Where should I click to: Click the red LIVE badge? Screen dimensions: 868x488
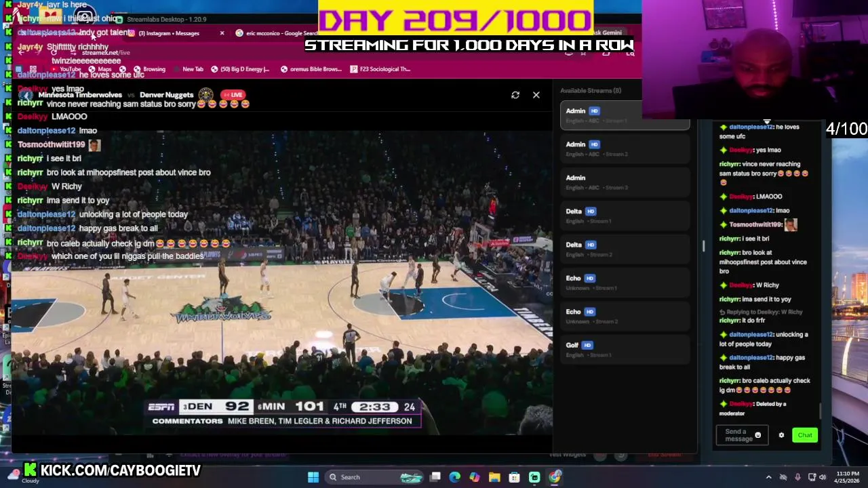tap(232, 95)
